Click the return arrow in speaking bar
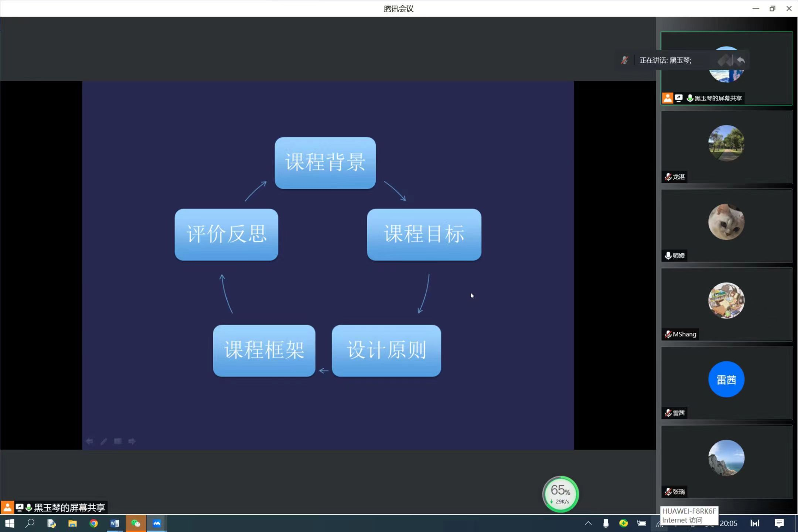The width and height of the screenshot is (798, 532). point(740,60)
